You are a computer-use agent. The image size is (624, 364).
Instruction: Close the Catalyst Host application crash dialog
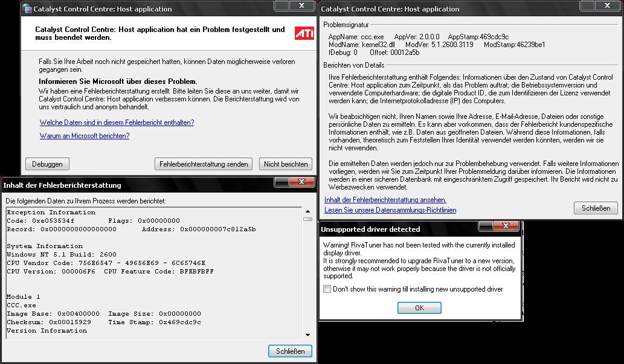click(x=301, y=5)
